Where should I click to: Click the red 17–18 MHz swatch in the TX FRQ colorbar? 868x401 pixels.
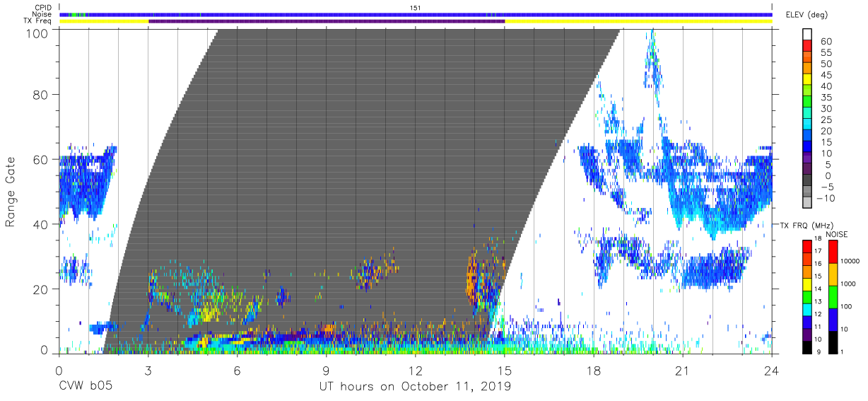click(x=807, y=245)
